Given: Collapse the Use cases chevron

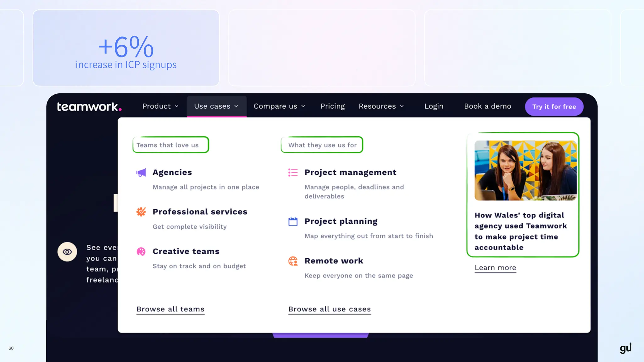Looking at the screenshot, I should coord(236,106).
